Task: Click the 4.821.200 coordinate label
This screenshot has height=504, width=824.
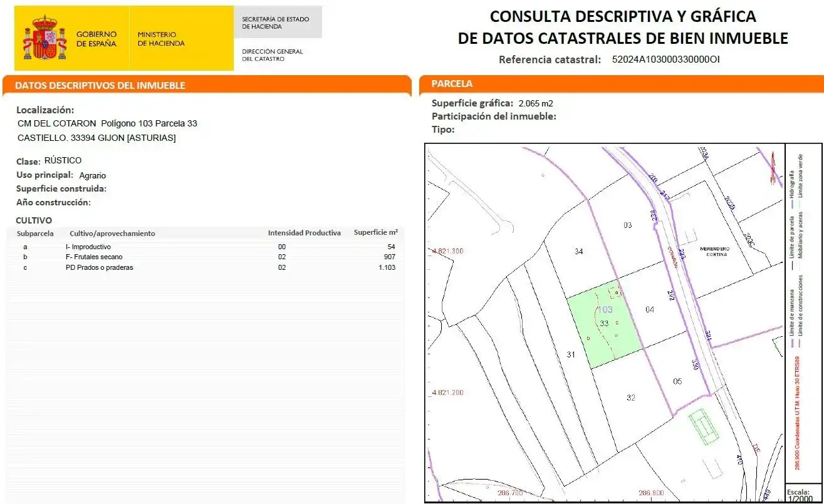Action: pos(448,393)
